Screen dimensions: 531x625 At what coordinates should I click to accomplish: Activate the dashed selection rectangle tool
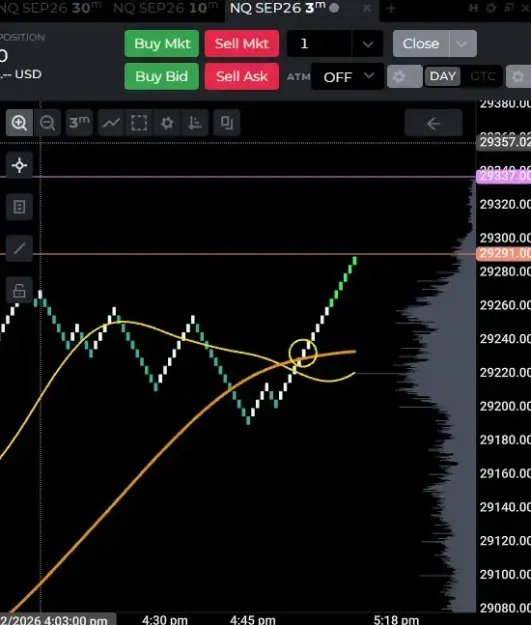[139, 123]
